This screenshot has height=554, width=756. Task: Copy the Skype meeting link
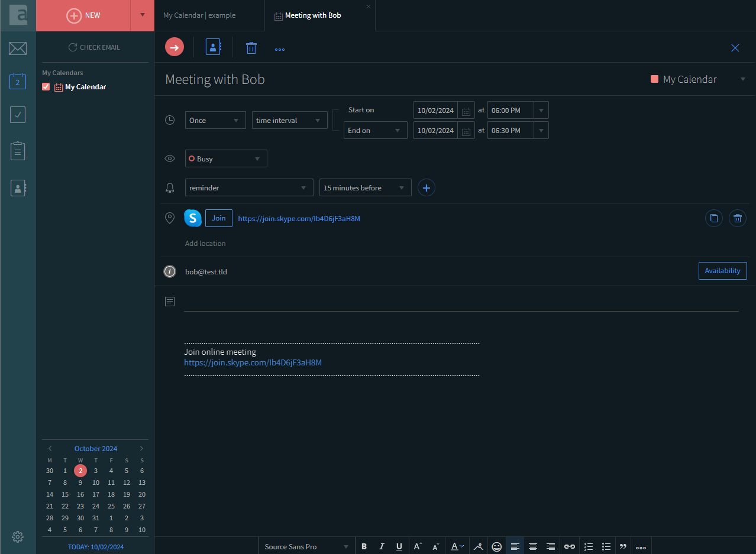714,218
